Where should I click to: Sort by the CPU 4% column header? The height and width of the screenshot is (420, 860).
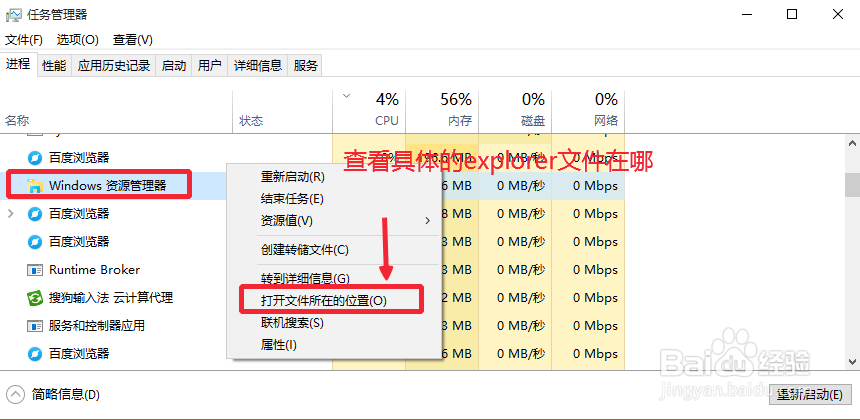(x=369, y=111)
